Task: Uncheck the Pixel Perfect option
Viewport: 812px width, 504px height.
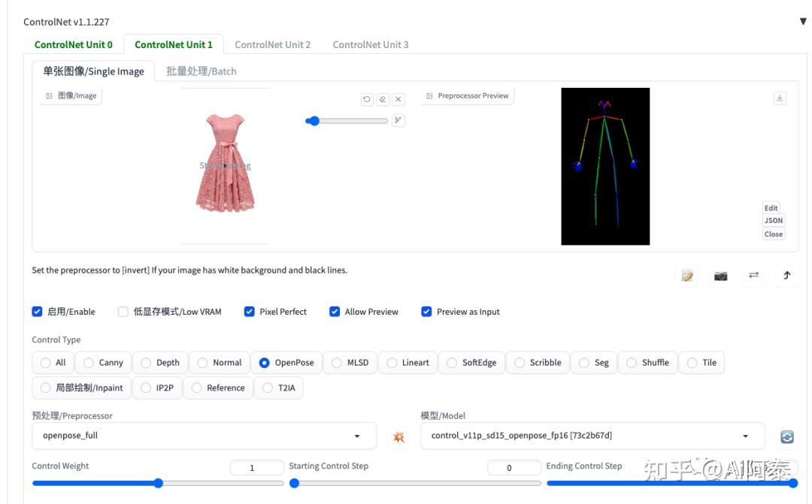Action: tap(250, 312)
